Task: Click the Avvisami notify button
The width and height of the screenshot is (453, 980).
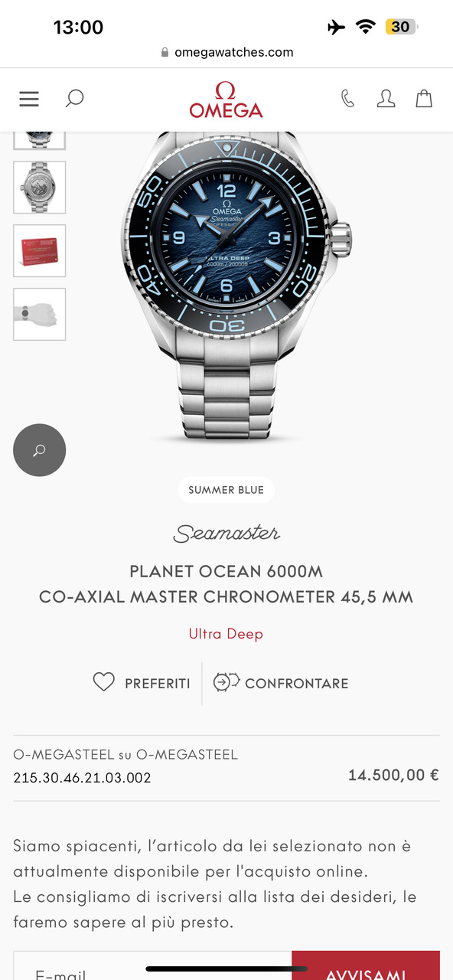Action: [x=366, y=966]
